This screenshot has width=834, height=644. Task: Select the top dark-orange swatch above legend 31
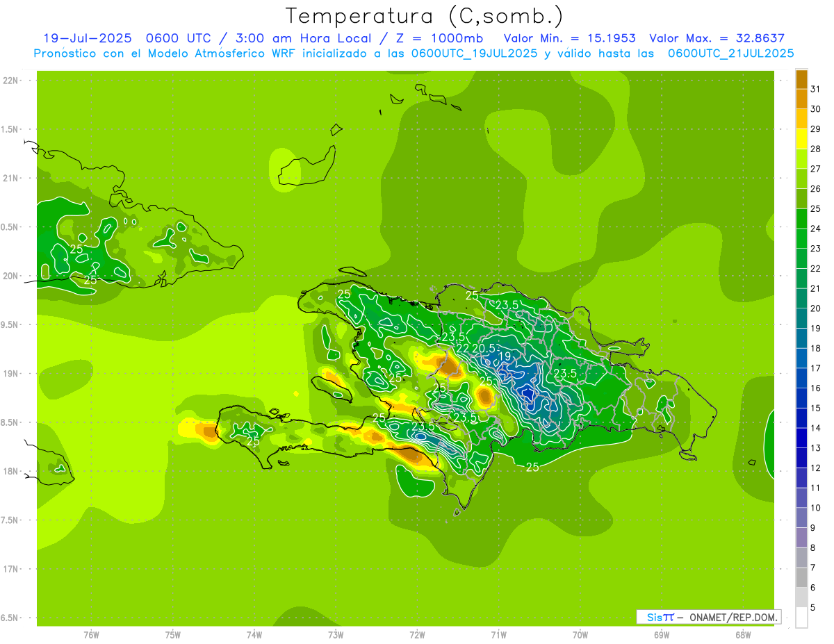tap(801, 79)
